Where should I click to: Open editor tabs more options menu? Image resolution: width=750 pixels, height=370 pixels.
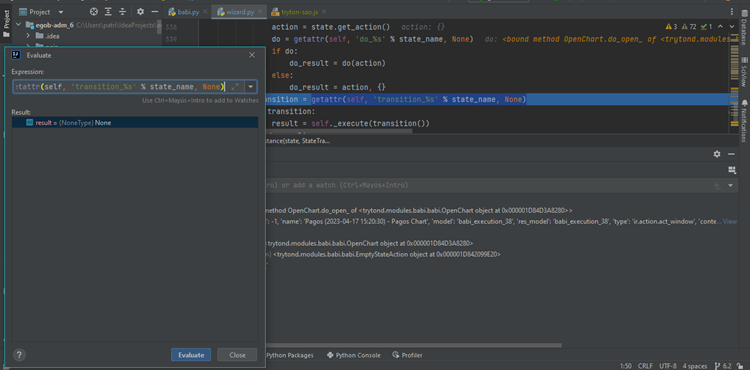click(x=731, y=11)
